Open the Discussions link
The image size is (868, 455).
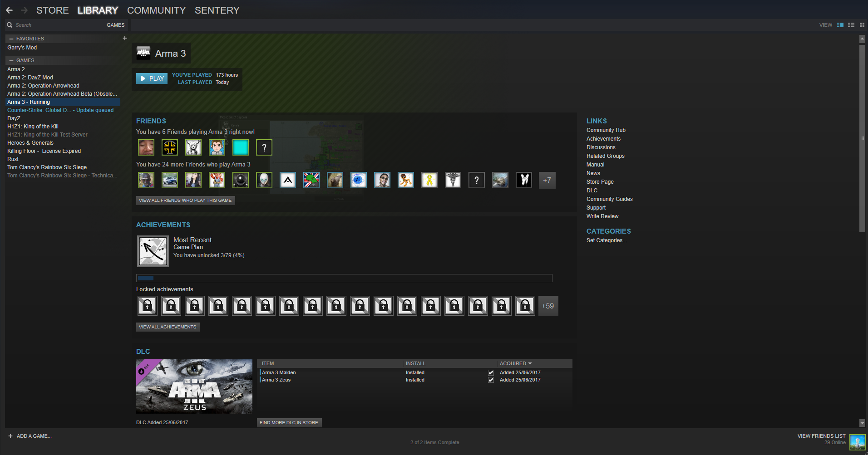pyautogui.click(x=601, y=147)
